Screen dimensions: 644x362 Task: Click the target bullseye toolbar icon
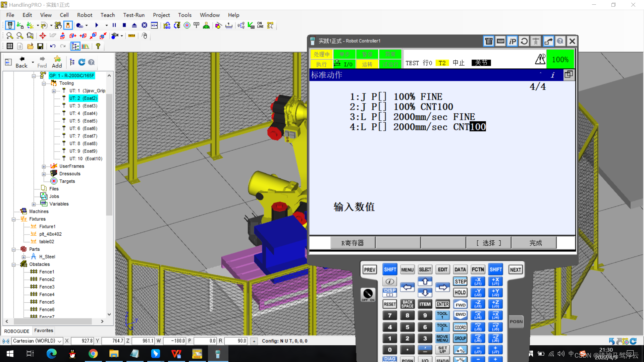pos(187,25)
